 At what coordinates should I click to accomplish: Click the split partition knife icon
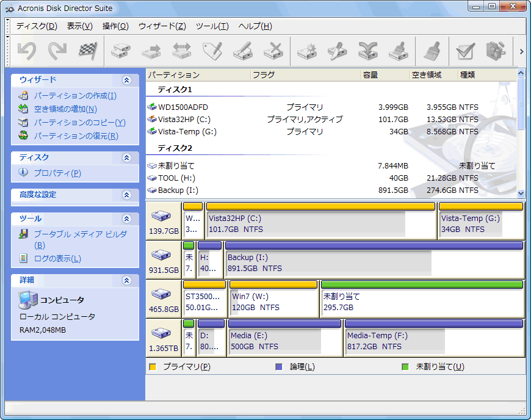(338, 51)
